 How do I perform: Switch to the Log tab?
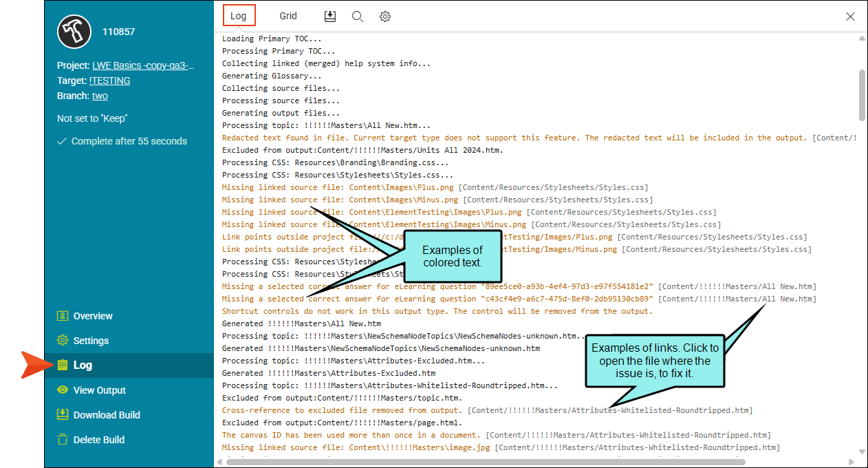[239, 16]
